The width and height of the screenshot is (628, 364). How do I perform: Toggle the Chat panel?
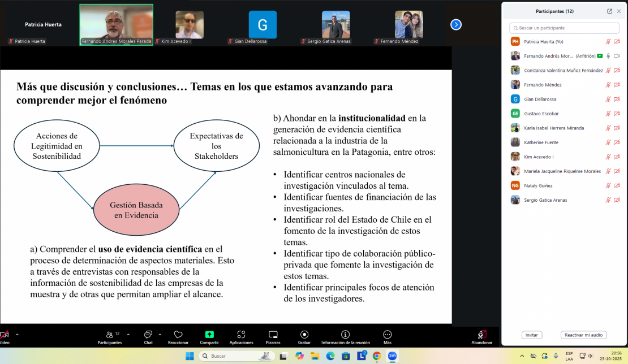point(148,335)
